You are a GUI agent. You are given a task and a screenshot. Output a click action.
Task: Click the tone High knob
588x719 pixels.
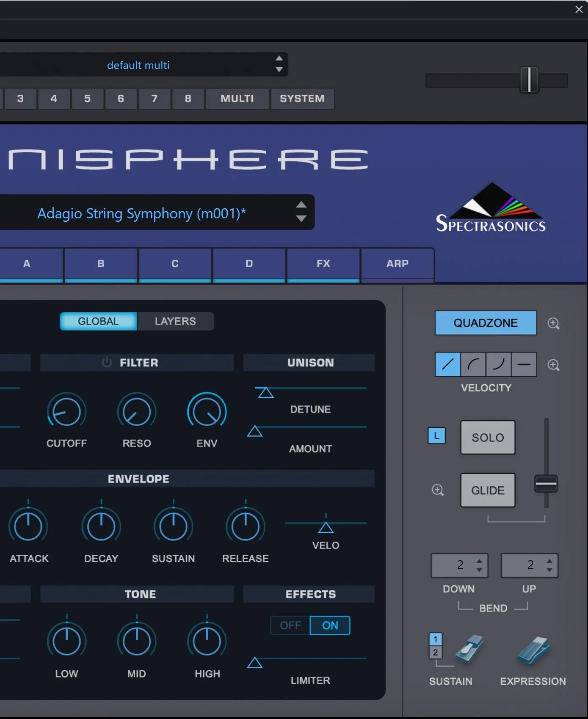point(207,642)
